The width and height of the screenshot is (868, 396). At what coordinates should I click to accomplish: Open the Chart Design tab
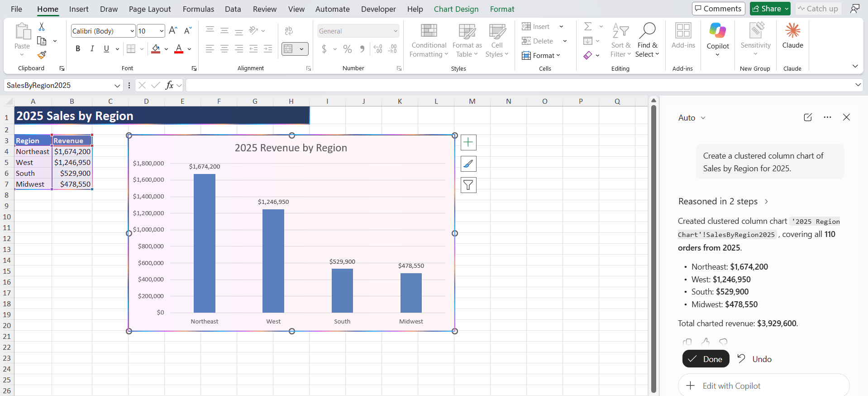point(456,9)
